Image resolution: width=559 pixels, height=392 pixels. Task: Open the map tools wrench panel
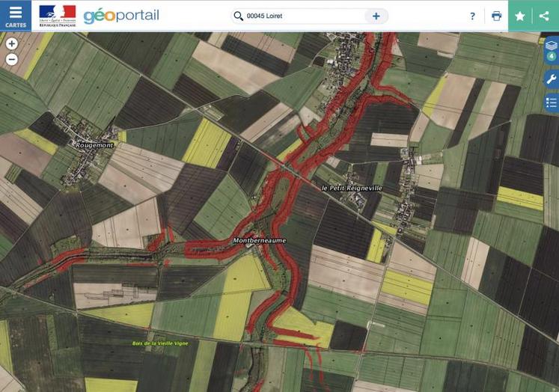552,79
